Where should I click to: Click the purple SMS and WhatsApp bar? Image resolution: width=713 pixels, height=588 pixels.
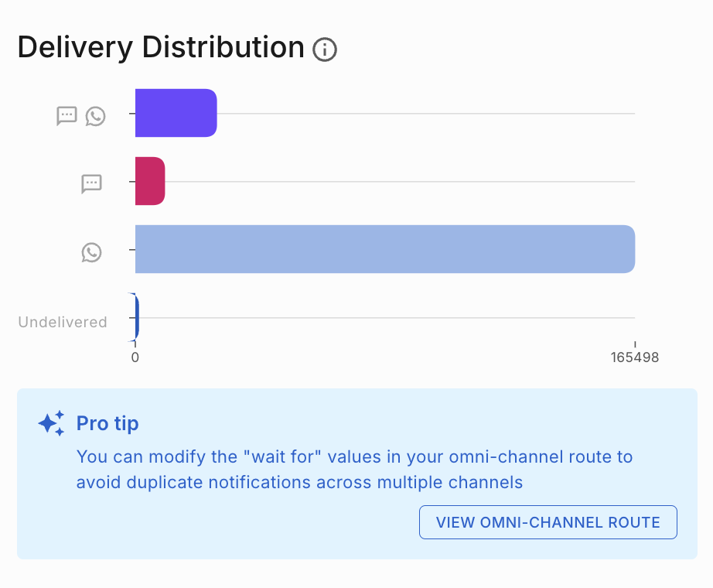176,113
